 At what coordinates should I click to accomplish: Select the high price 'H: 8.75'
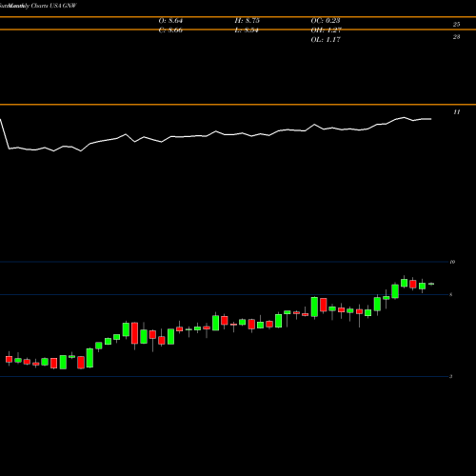click(247, 21)
